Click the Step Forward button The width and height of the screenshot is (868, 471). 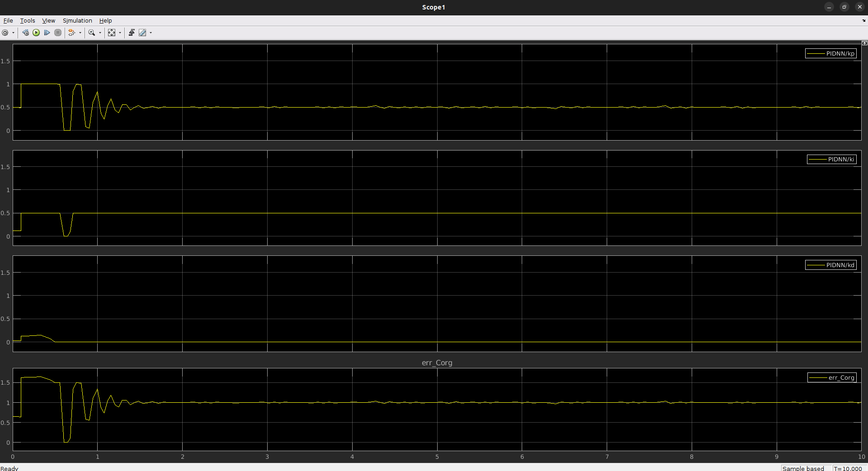(x=47, y=33)
